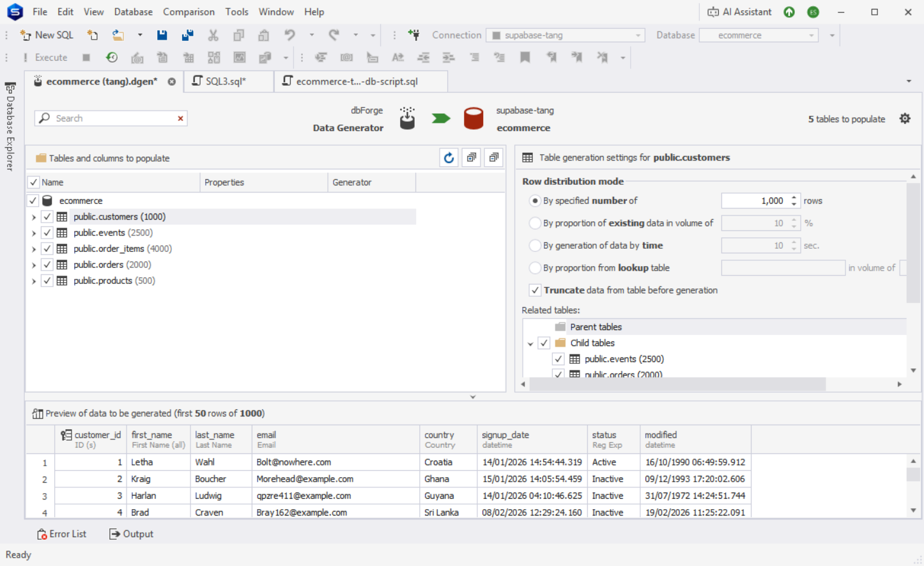Toggle Truncate data before generation checkbox
Screen dimensions: 924x566
click(535, 290)
